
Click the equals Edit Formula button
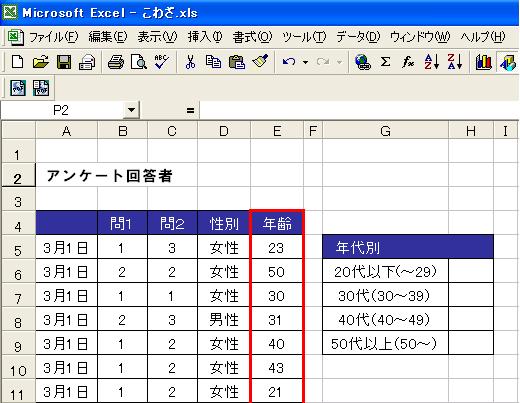point(190,110)
